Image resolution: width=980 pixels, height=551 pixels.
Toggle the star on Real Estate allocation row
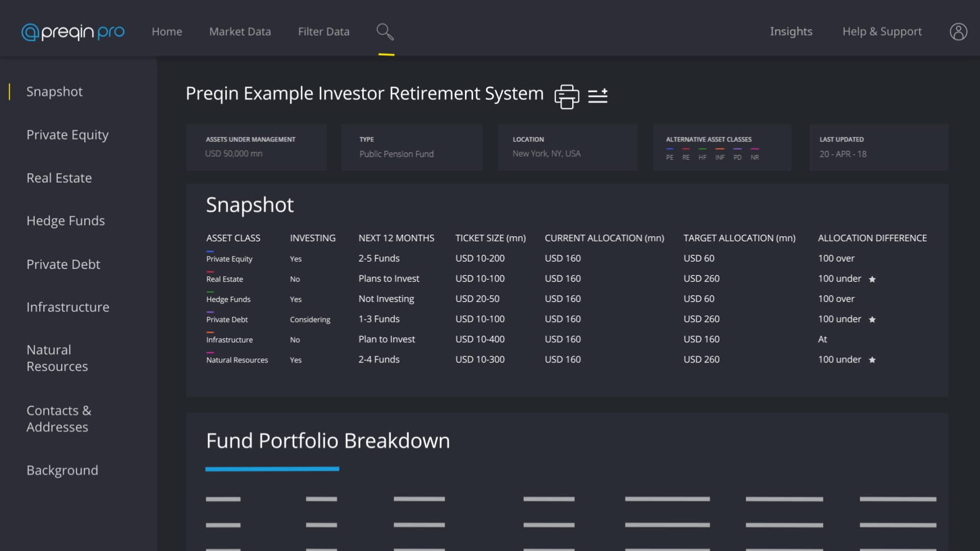(873, 279)
